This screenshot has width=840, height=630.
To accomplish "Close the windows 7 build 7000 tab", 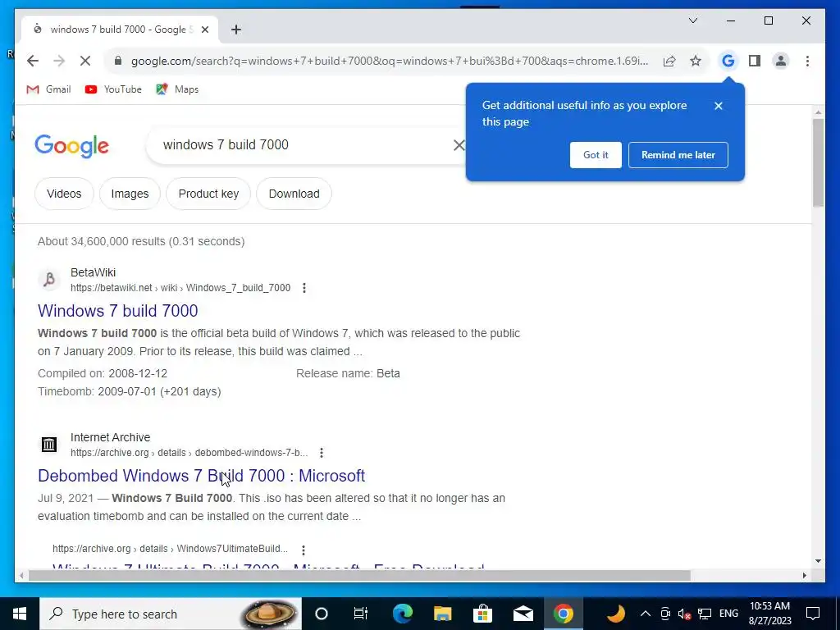I will pos(204,30).
